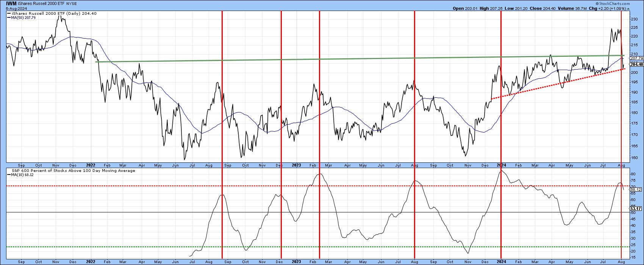Screen dimensions: 644x265
Task: Click the red vertical marker at late August 2022
Action: pyautogui.click(x=222, y=134)
